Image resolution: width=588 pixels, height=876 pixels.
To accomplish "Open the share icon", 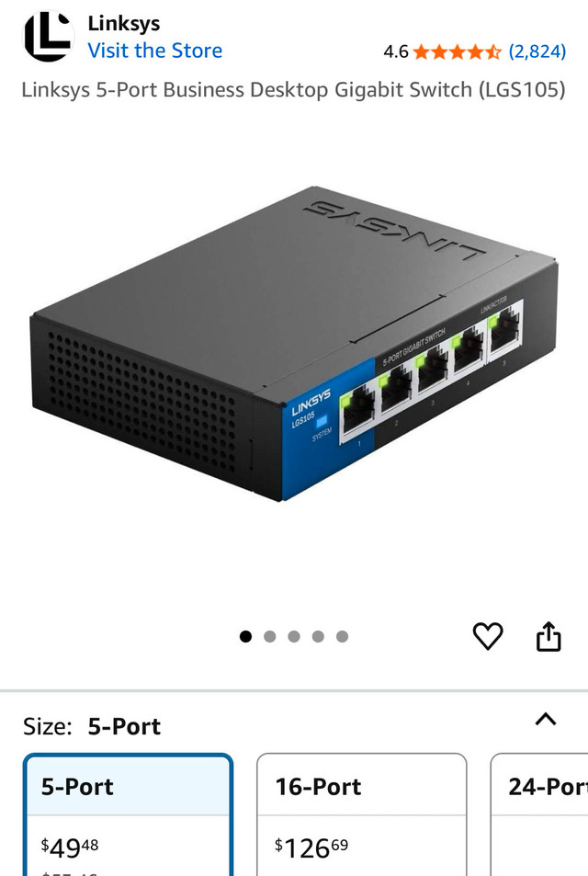I will click(x=548, y=636).
